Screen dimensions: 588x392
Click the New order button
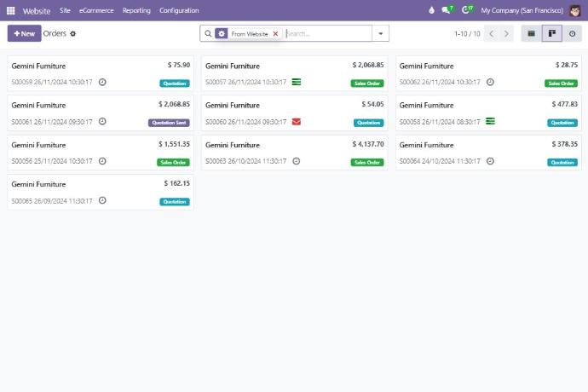pos(24,33)
